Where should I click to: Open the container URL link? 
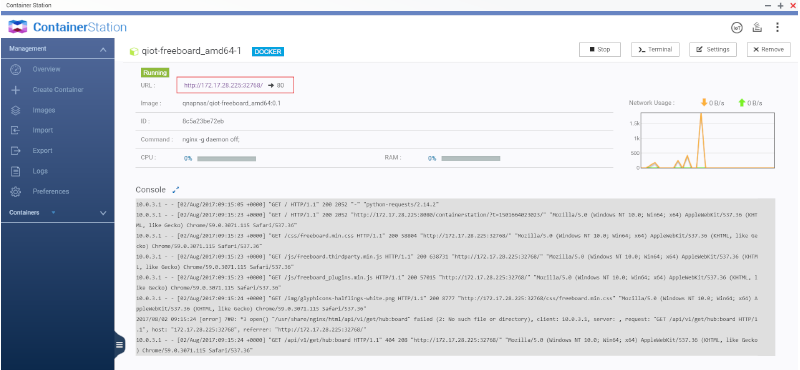[x=223, y=86]
